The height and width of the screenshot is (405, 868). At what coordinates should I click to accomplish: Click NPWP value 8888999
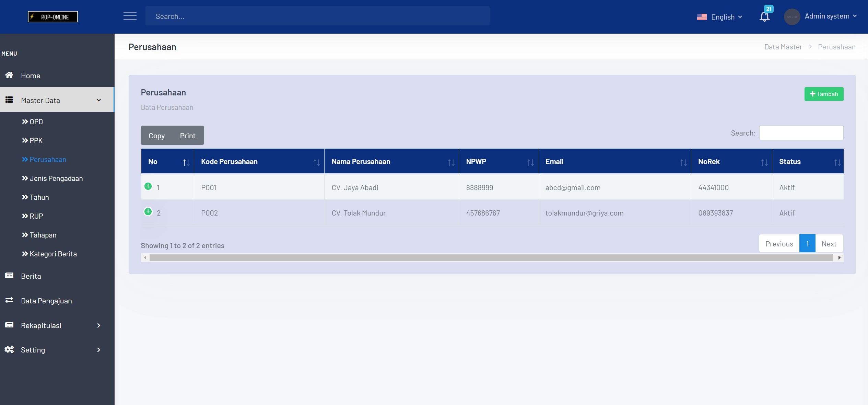point(479,187)
